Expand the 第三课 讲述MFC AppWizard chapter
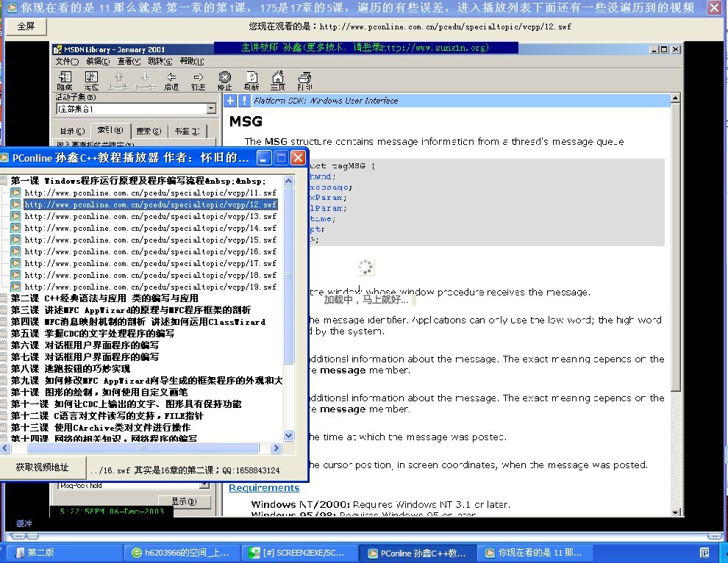728x563 pixels. (x=3, y=310)
